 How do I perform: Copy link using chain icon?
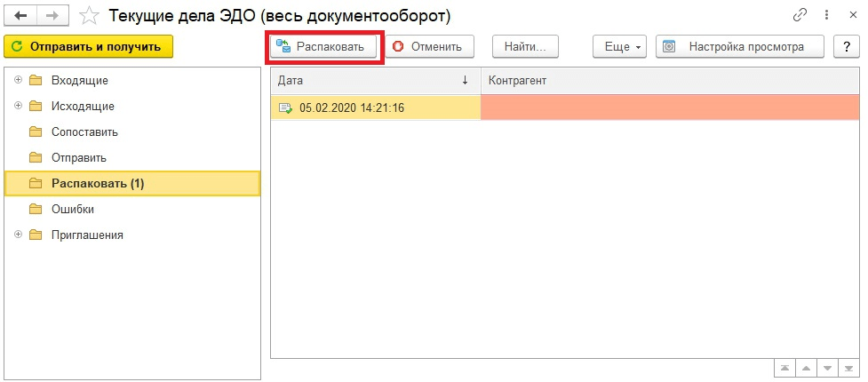pos(800,15)
